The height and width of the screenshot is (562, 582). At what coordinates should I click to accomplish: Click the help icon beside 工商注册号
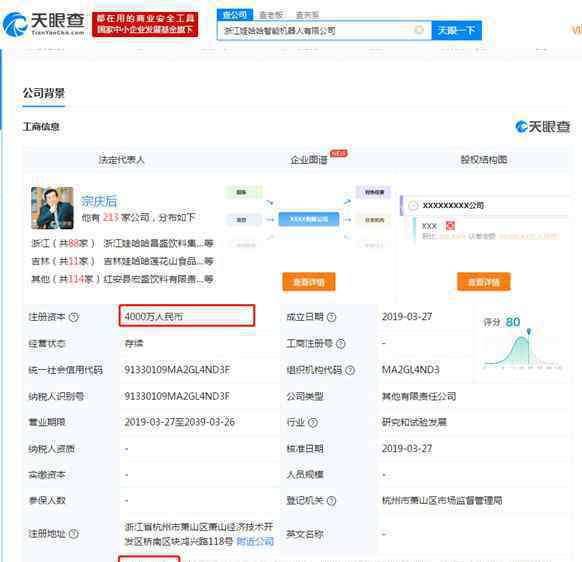pos(340,344)
